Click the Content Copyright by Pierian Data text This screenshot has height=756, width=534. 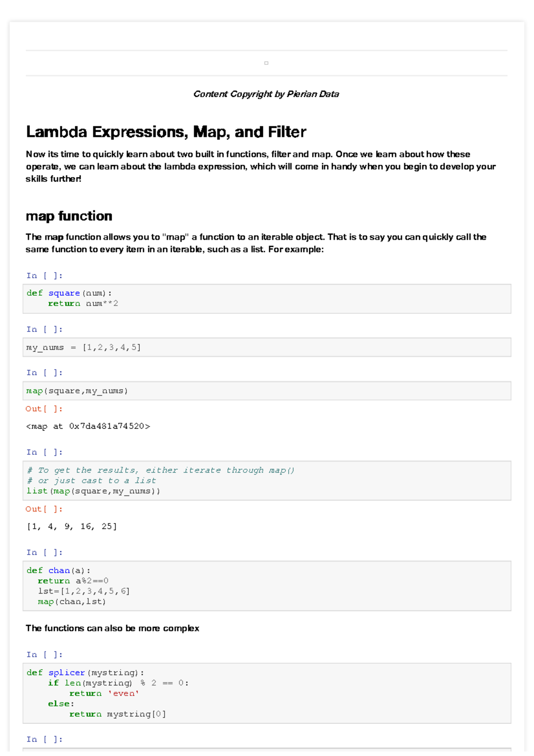click(266, 94)
